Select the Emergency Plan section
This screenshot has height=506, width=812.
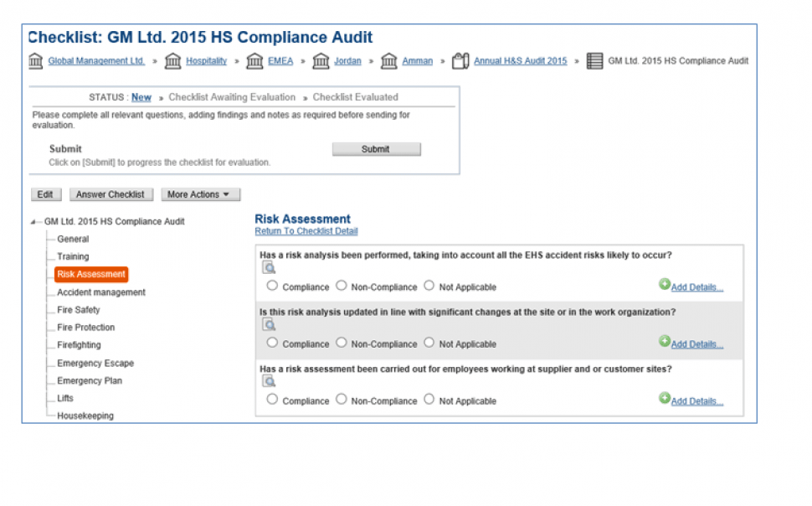pos(90,381)
